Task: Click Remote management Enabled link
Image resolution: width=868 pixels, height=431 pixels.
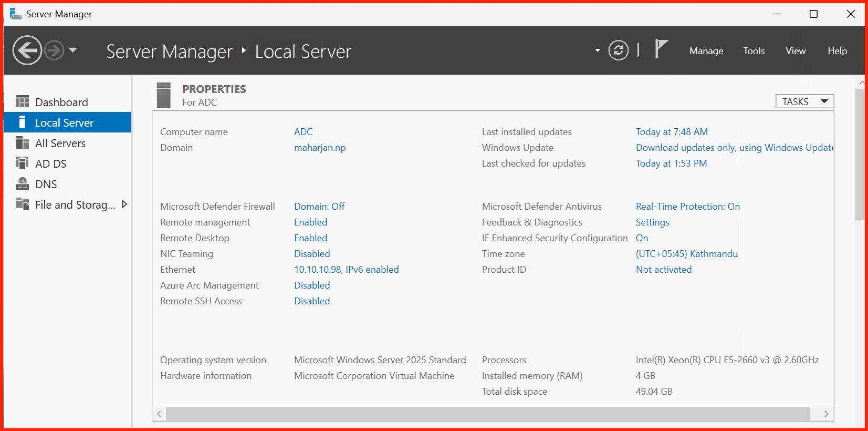Action: (x=310, y=222)
